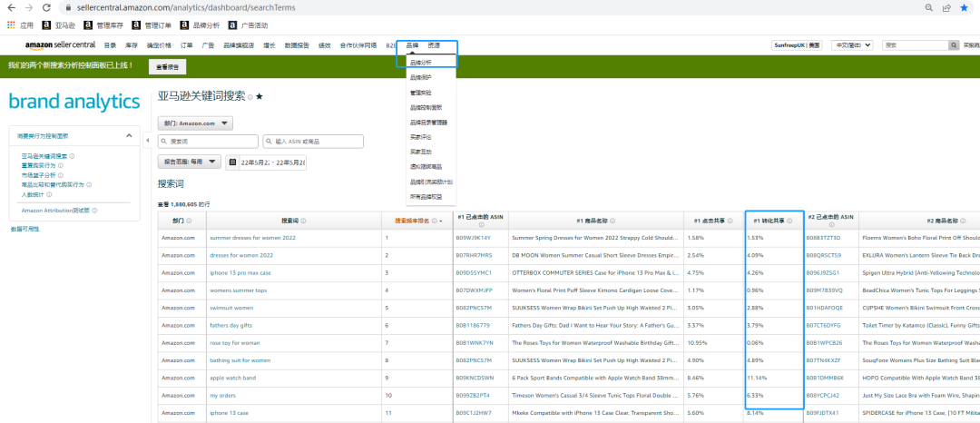Click the search magnifier button in top header
The height and width of the screenshot is (423, 980).
(954, 45)
